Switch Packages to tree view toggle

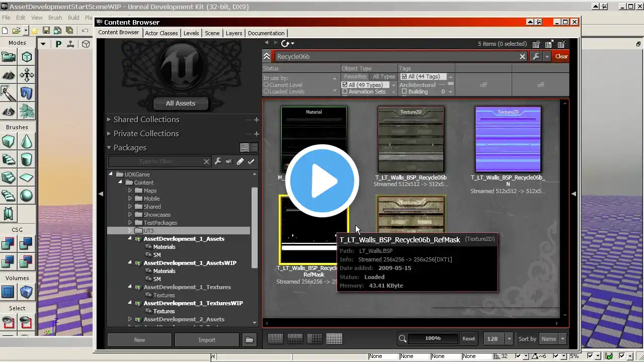[245, 147]
